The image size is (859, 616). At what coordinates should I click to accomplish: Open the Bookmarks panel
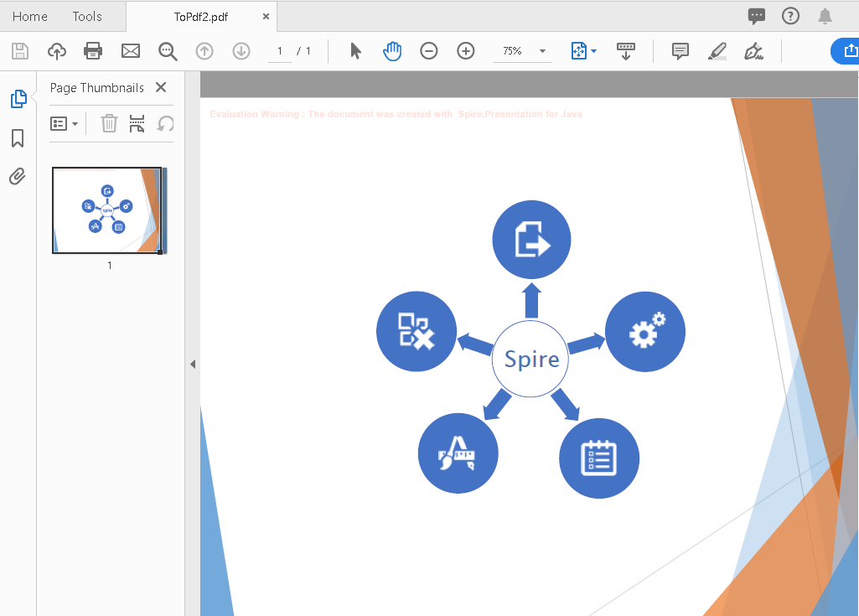click(18, 138)
